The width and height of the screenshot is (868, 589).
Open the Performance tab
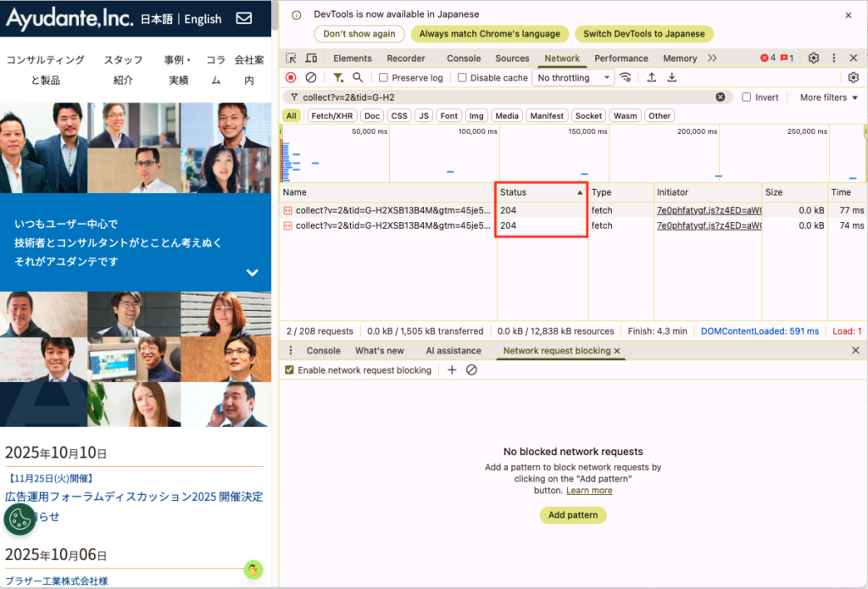pos(620,58)
